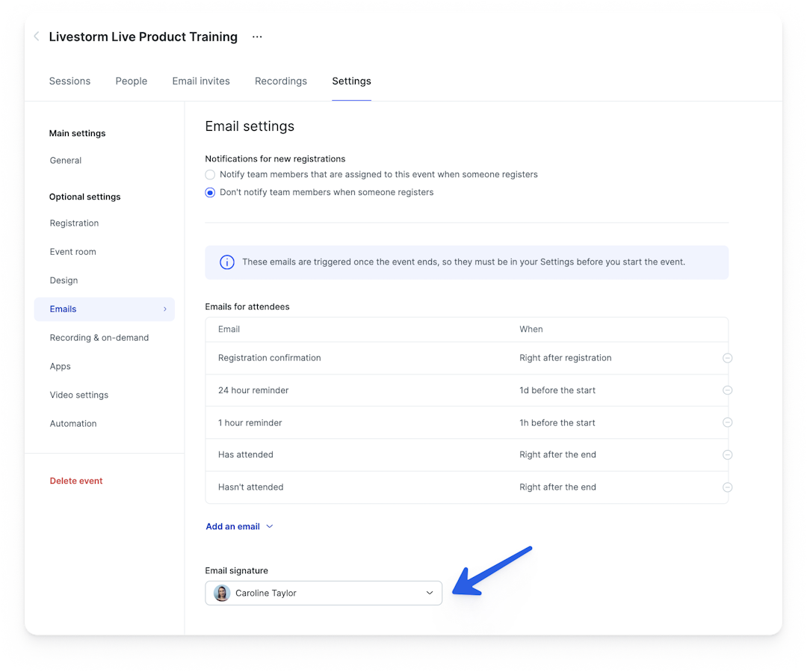The image size is (807, 672).
Task: Click the When column header
Action: click(x=531, y=329)
